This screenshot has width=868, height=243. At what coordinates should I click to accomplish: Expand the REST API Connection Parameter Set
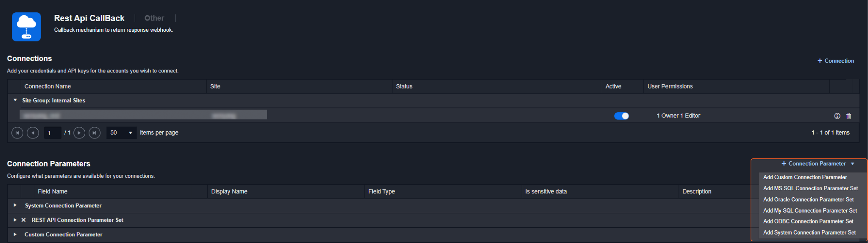15,220
